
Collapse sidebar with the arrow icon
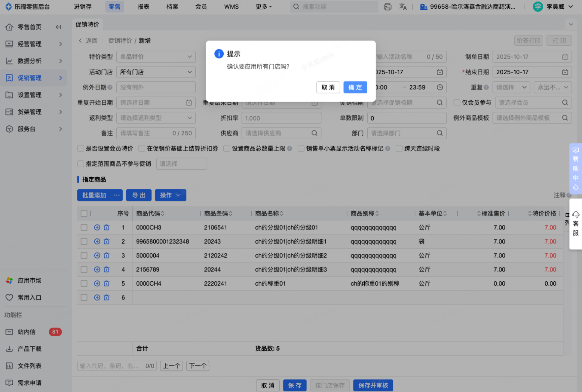click(x=58, y=27)
